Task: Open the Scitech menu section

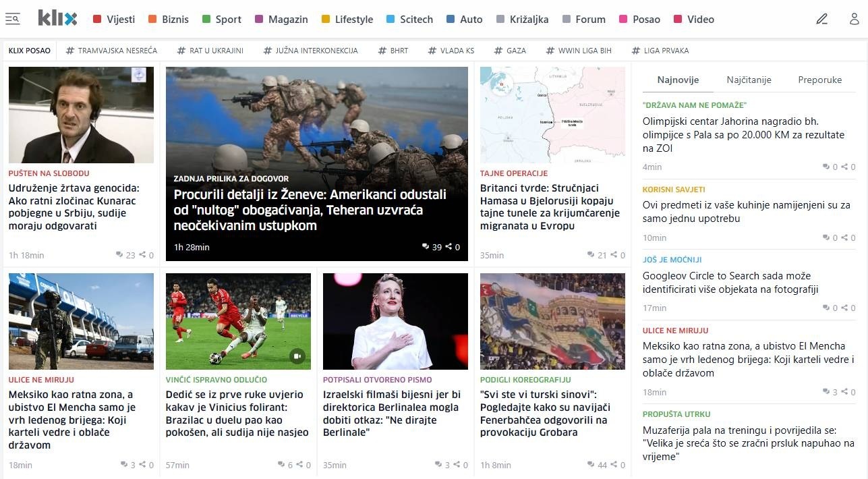Action: pos(409,19)
